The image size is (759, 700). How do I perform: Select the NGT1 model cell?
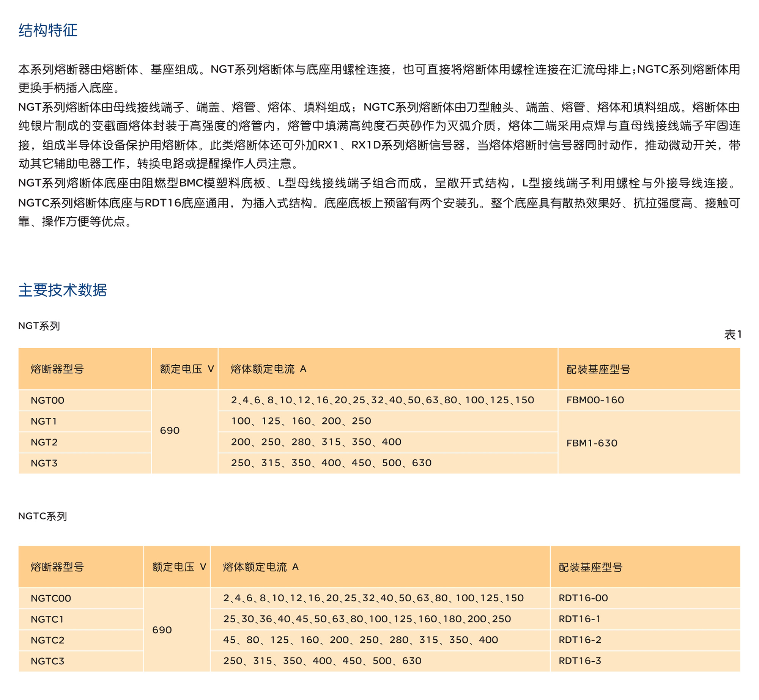pos(44,421)
